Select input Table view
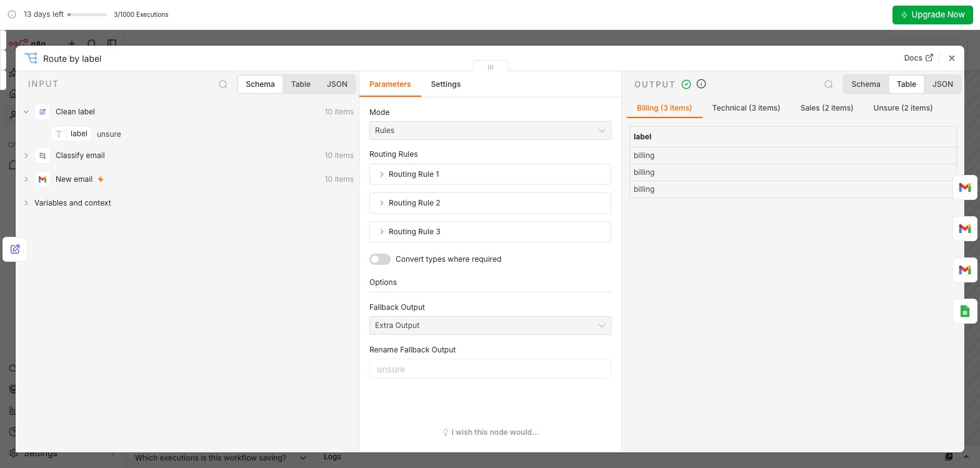Viewport: 980px width, 468px height. 301,84
